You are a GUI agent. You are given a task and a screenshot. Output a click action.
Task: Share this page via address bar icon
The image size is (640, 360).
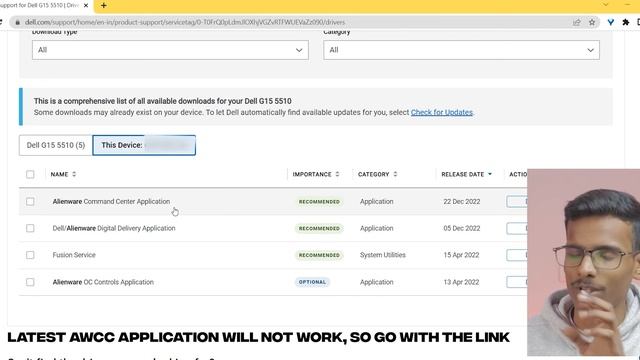pyautogui.click(x=576, y=22)
